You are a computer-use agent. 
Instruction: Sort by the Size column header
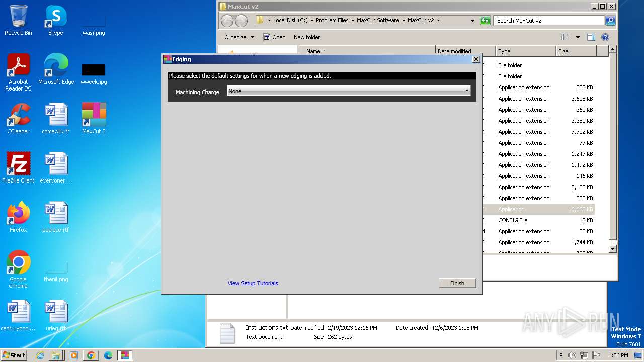coord(576,51)
